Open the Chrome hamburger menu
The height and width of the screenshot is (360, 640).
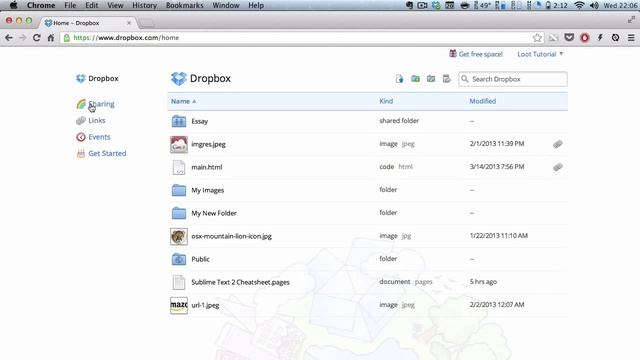point(631,38)
